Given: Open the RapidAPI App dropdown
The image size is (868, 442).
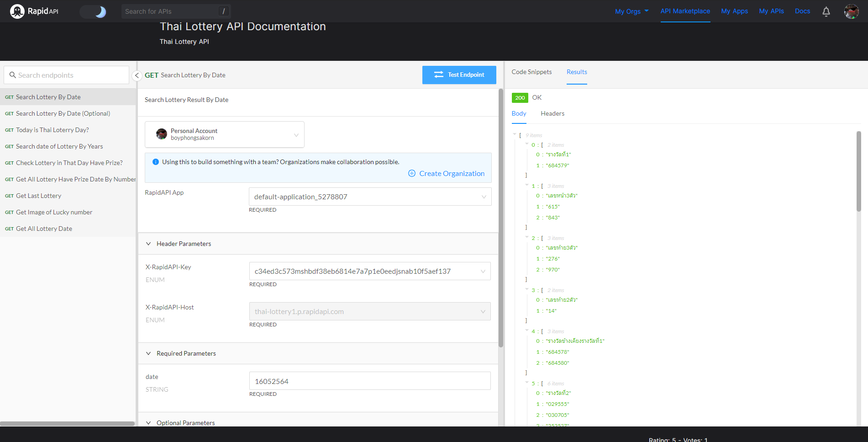Looking at the screenshot, I should pos(370,197).
